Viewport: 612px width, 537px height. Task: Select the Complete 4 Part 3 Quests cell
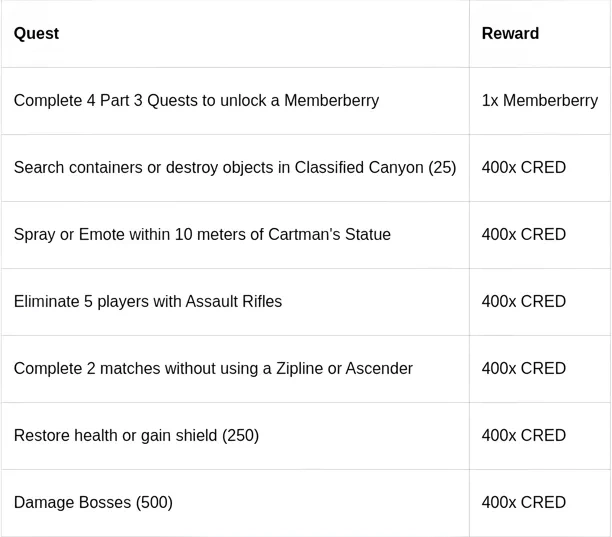pos(196,101)
